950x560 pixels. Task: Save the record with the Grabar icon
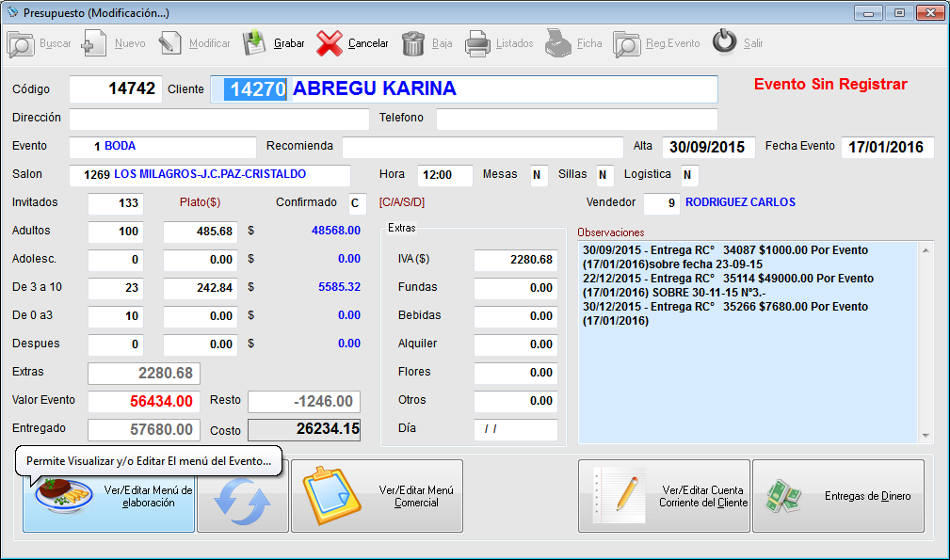point(254,43)
